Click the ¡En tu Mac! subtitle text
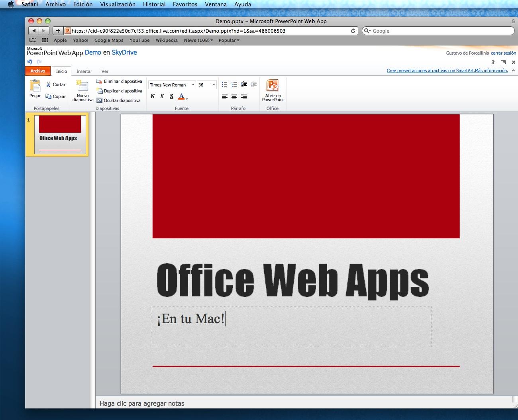The image size is (518, 420). coord(191,319)
